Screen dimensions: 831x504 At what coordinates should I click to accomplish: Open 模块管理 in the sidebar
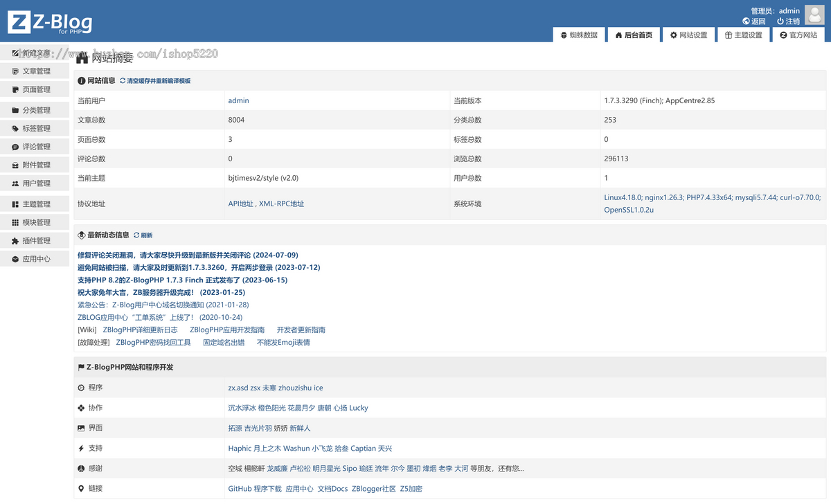click(x=35, y=222)
